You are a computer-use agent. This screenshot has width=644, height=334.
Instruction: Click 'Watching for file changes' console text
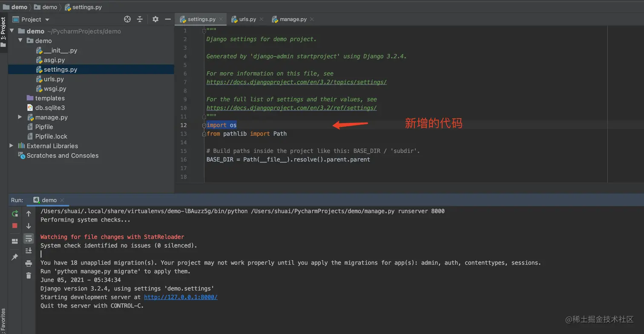tap(112, 237)
